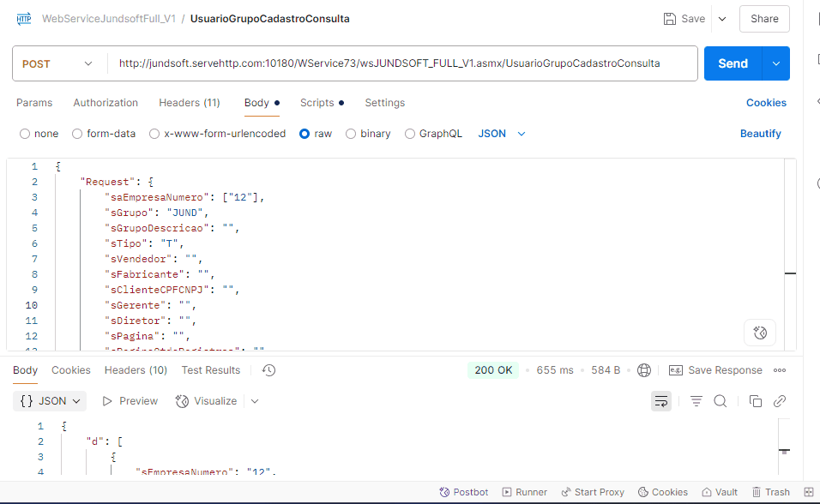Open the POST method dropdown
This screenshot has width=820, height=504.
[x=57, y=63]
